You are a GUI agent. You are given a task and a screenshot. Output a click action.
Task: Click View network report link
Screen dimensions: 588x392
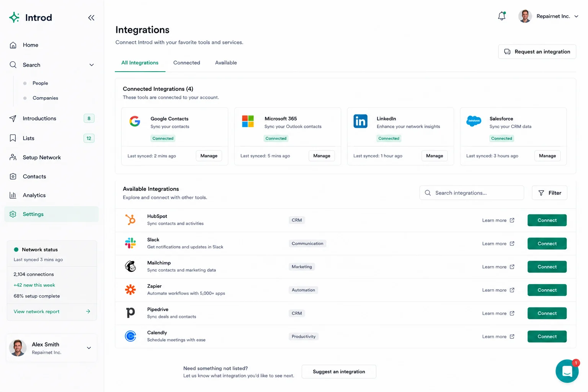click(x=36, y=312)
